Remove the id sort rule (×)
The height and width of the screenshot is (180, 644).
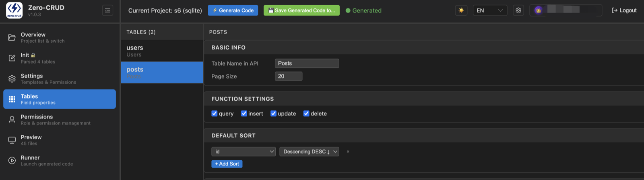(348, 152)
